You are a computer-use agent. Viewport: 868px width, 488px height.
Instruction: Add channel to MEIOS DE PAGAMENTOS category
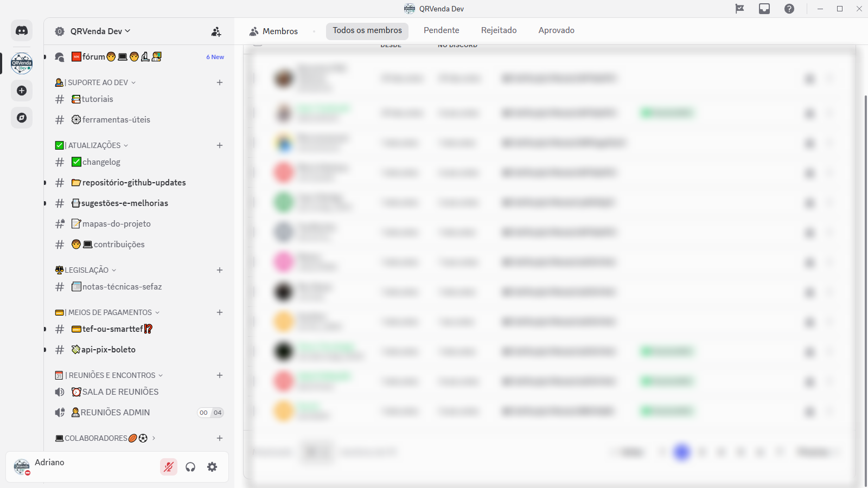[220, 312]
